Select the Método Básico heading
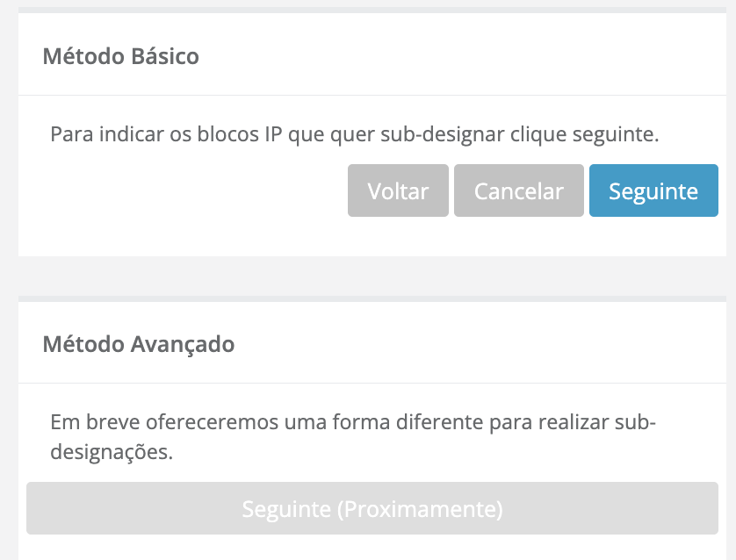The image size is (736, 560). coord(120,56)
